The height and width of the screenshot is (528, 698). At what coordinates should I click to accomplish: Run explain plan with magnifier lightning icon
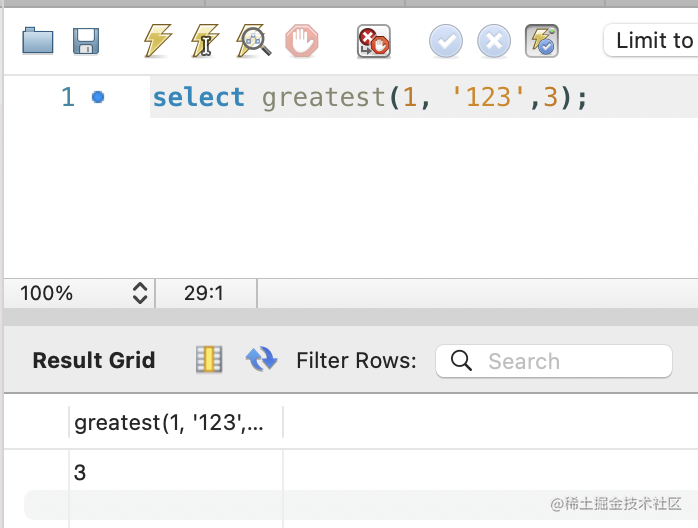(x=253, y=41)
